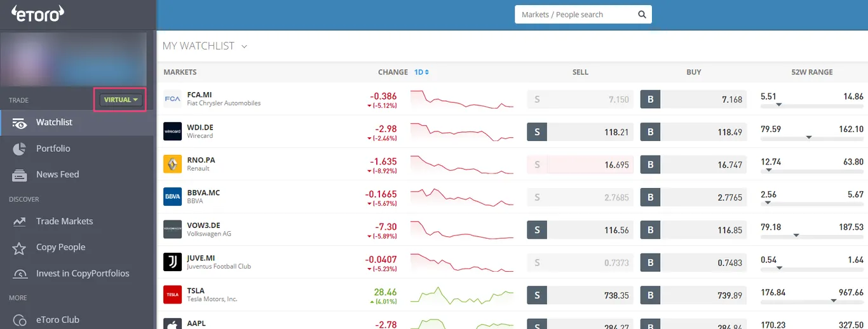The width and height of the screenshot is (868, 329).
Task: Click the Tesla Motors, Inc. name
Action: click(212, 299)
